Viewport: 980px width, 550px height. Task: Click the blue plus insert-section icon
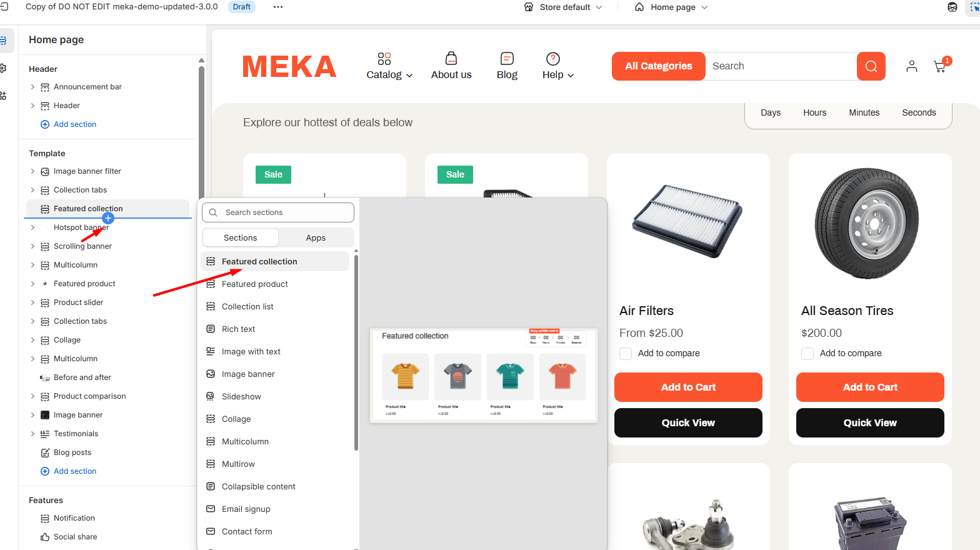click(x=108, y=218)
